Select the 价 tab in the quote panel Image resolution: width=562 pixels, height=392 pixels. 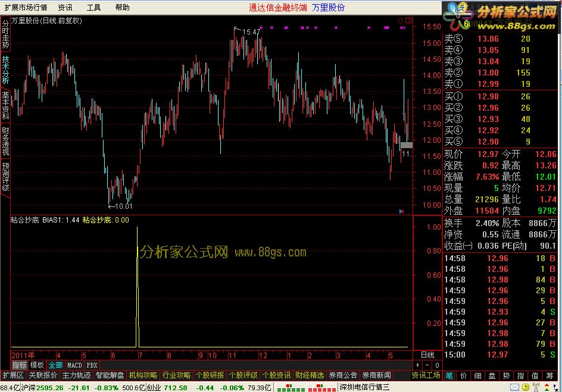pos(463,375)
